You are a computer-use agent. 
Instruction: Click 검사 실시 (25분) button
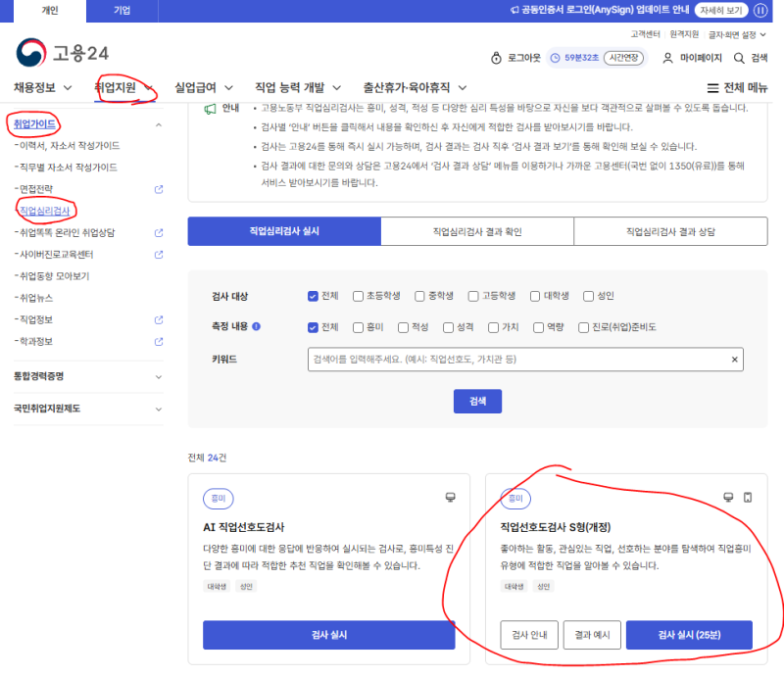pos(689,635)
